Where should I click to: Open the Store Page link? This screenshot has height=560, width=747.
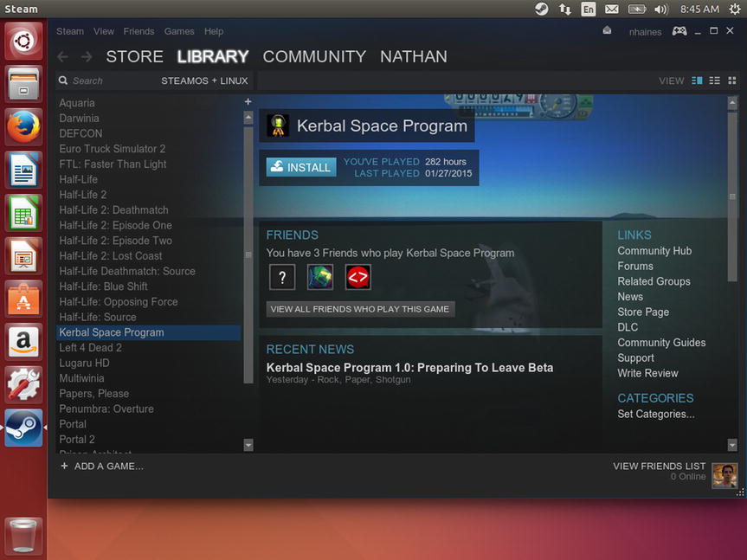point(643,312)
